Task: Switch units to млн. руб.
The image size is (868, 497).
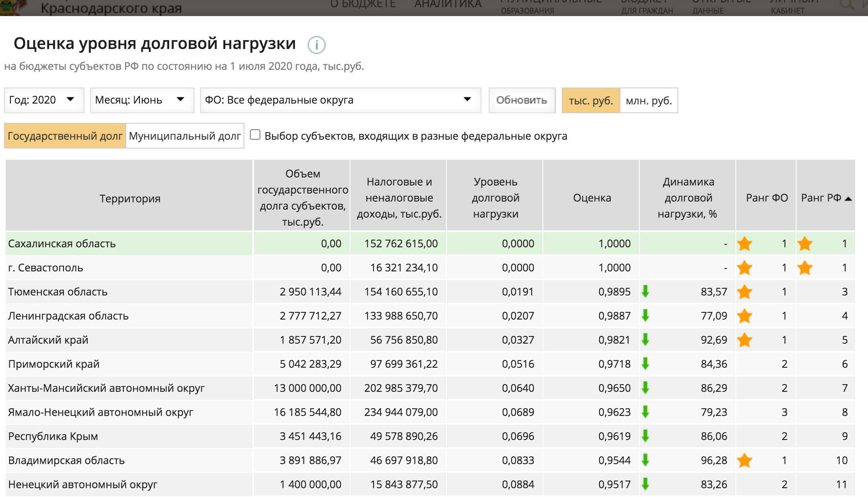Action: [x=649, y=100]
